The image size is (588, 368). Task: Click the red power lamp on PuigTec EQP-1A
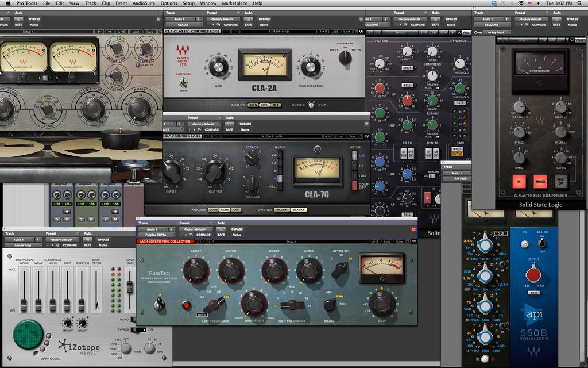186,305
